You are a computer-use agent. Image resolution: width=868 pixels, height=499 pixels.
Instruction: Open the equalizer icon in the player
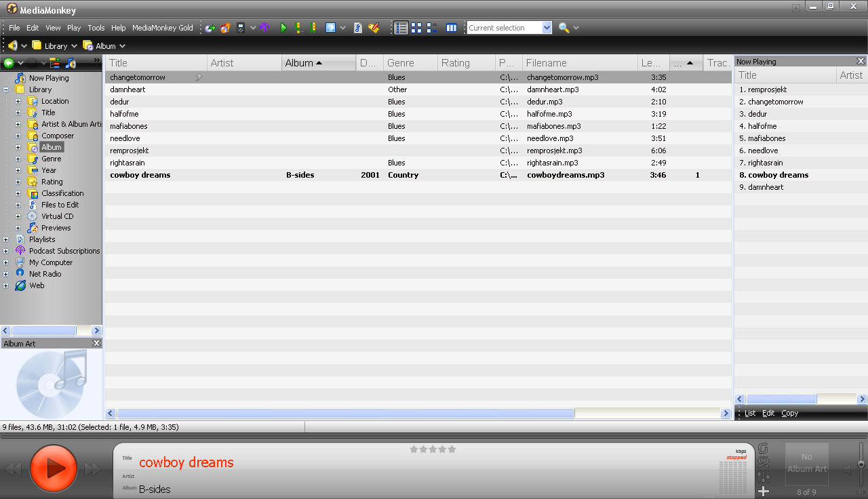(x=763, y=477)
